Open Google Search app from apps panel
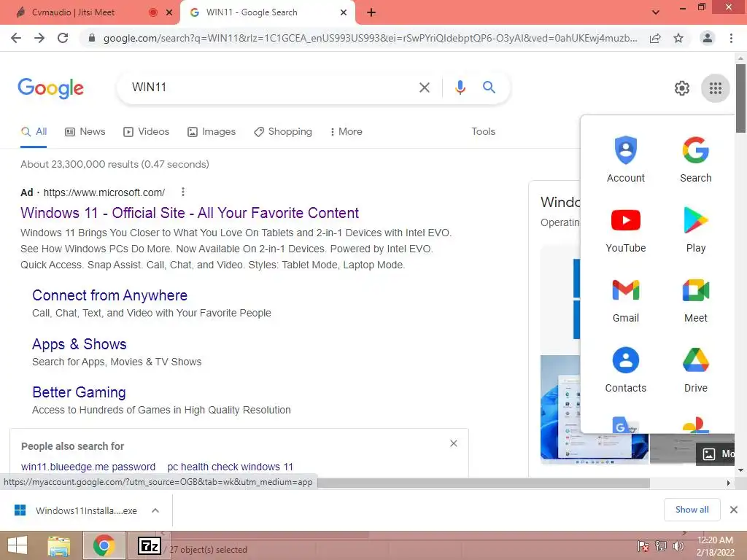 (695, 160)
